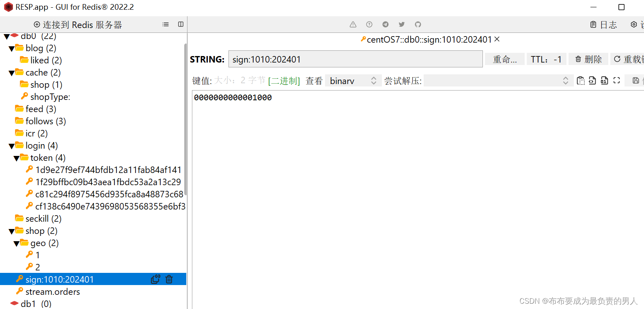This screenshot has width=644, height=309.
Task: Open the help question mark icon
Action: pyautogui.click(x=369, y=24)
